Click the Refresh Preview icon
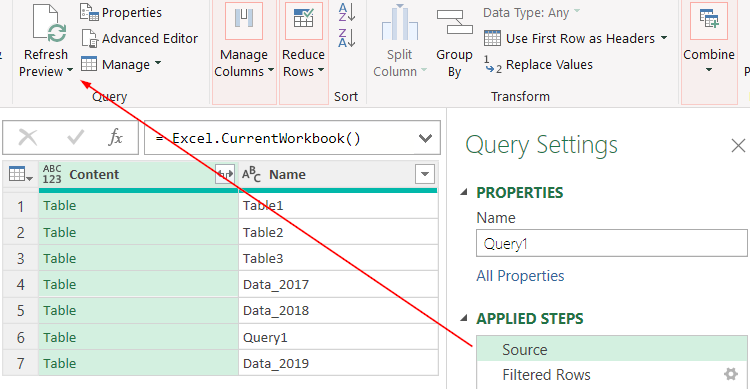Viewport: 750px width, 389px height. point(49,24)
